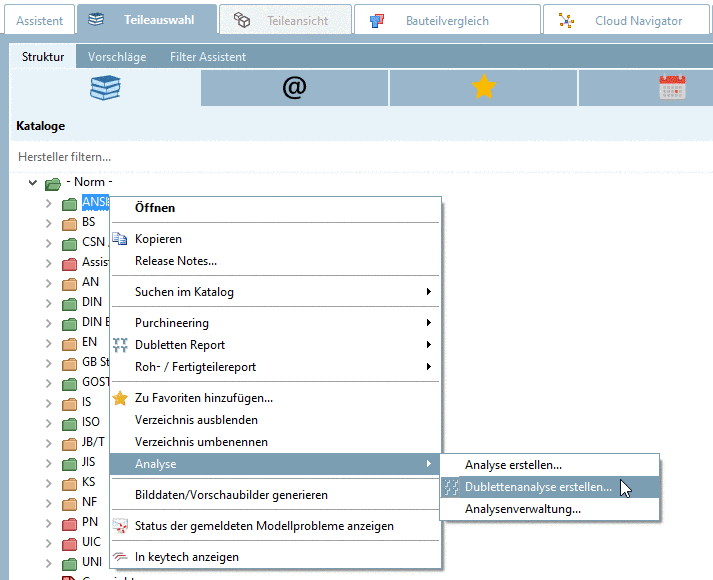The height and width of the screenshot is (580, 713).
Task: Switch to the Assistent tab
Action: click(x=40, y=20)
